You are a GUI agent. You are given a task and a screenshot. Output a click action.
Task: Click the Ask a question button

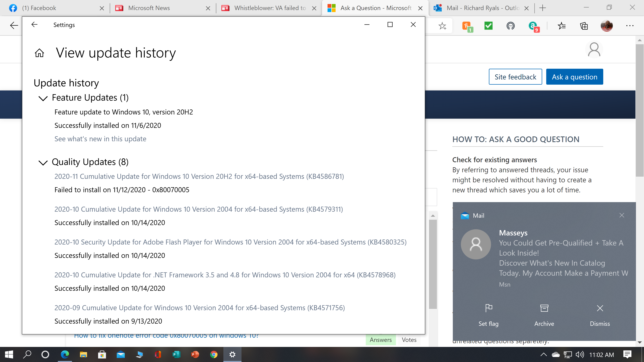click(574, 77)
